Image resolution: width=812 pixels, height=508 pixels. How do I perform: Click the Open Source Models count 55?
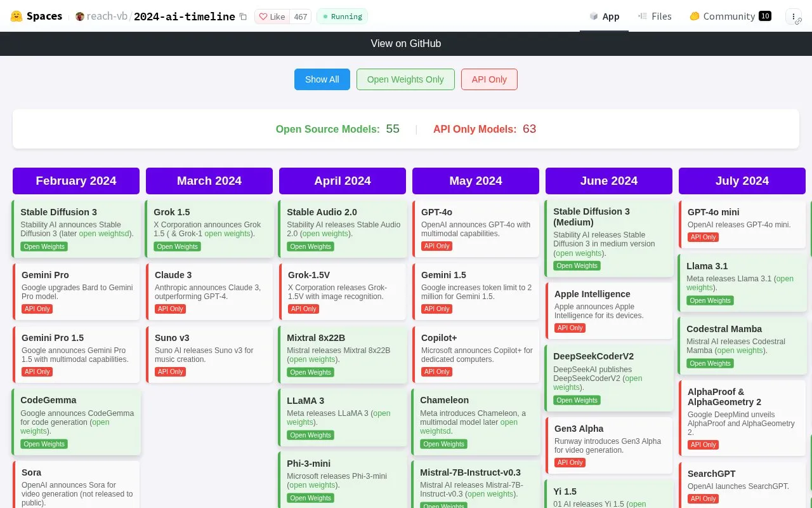coord(393,129)
